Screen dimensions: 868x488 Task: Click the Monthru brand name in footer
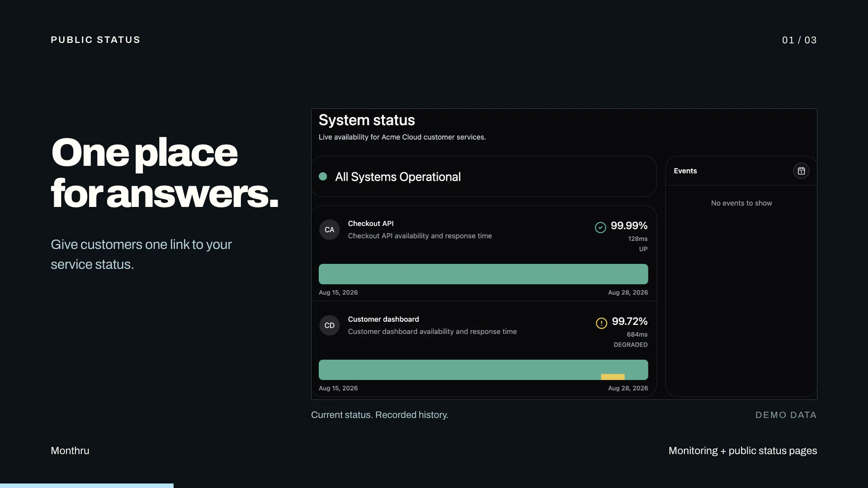tap(70, 450)
